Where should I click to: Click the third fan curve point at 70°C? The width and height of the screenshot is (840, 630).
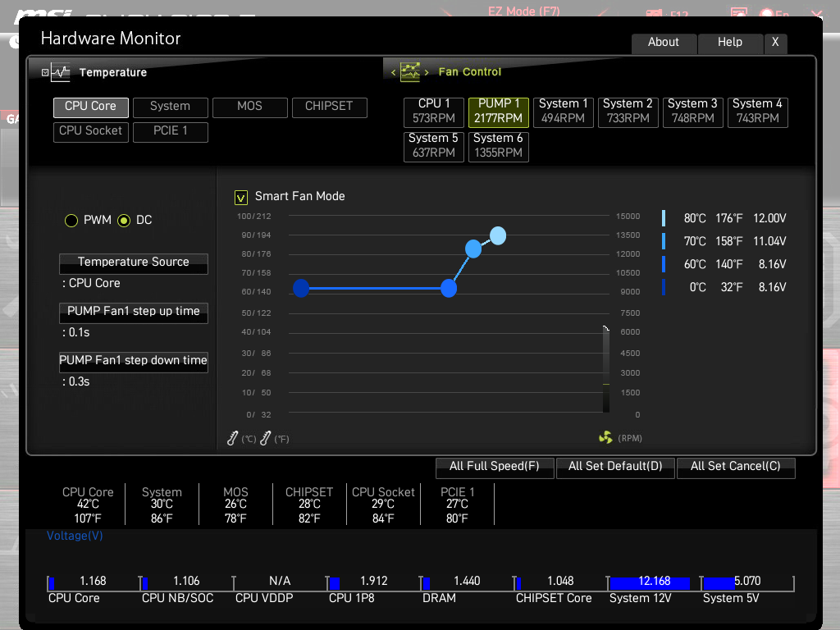coord(473,249)
